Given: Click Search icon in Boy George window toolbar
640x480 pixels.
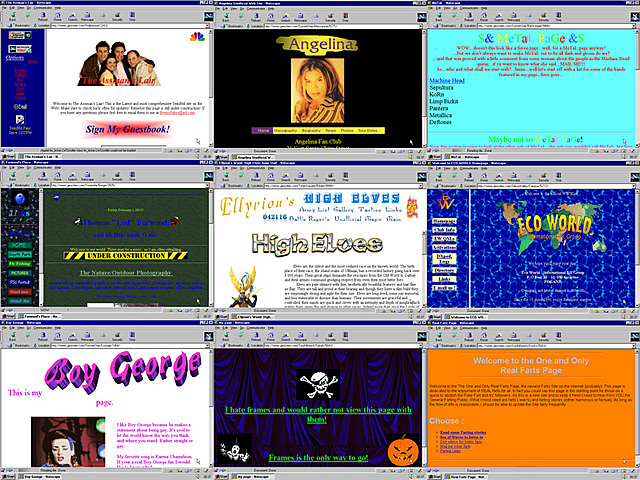Looking at the screenshot, I should pos(73,336).
